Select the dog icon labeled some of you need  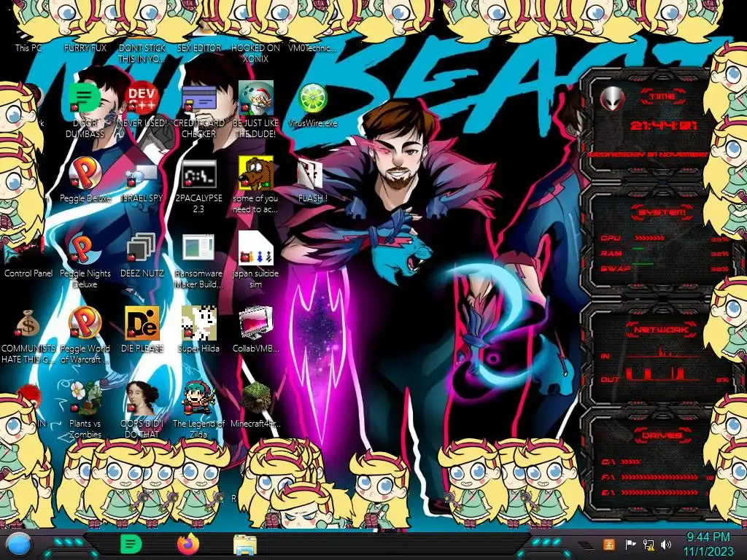pyautogui.click(x=255, y=173)
